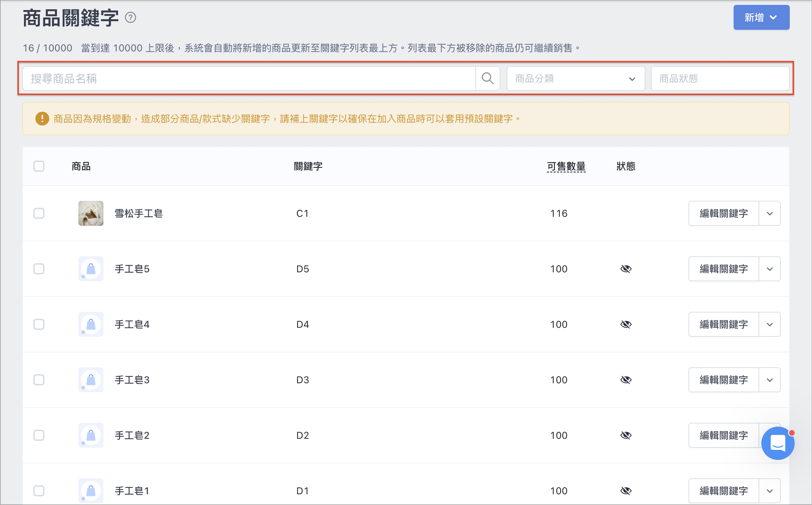The image size is (812, 505).
Task: Click the orange warning exclamation icon
Action: pos(42,119)
